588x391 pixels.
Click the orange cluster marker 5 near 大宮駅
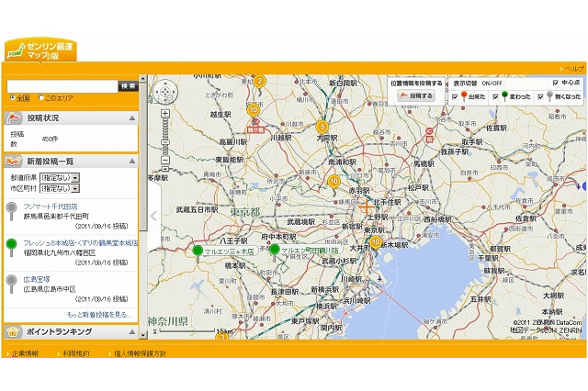point(322,127)
